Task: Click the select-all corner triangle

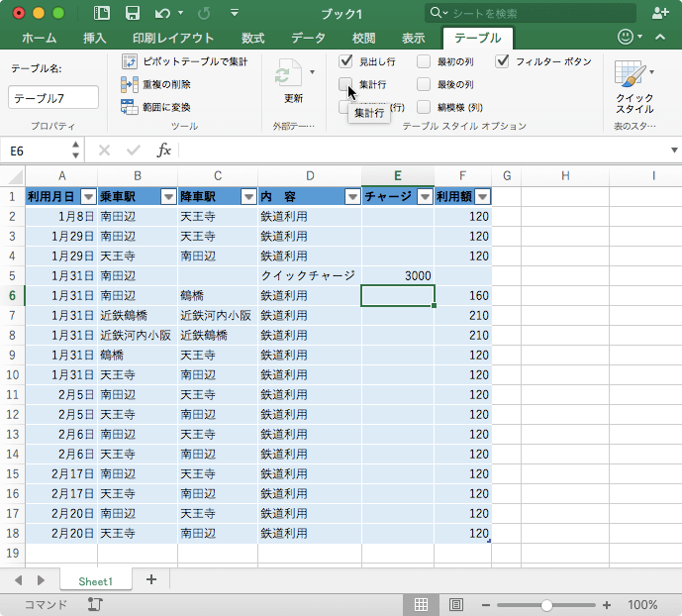Action: [x=16, y=176]
